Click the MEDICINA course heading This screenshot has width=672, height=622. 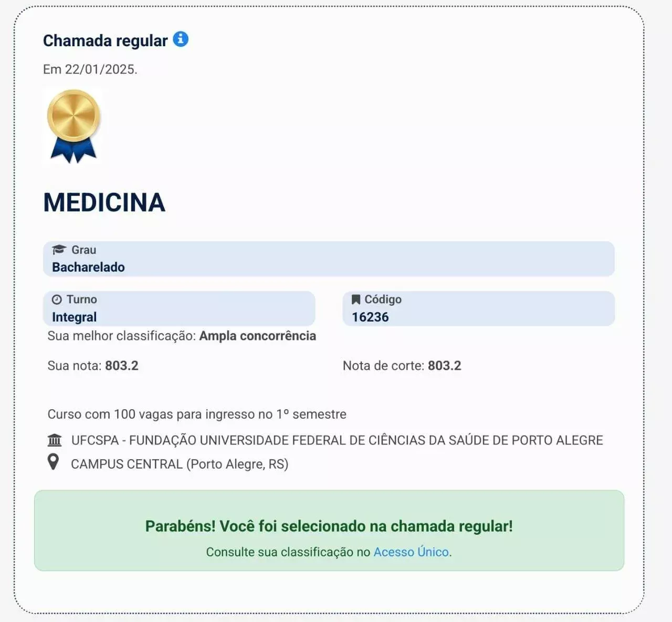pyautogui.click(x=104, y=202)
